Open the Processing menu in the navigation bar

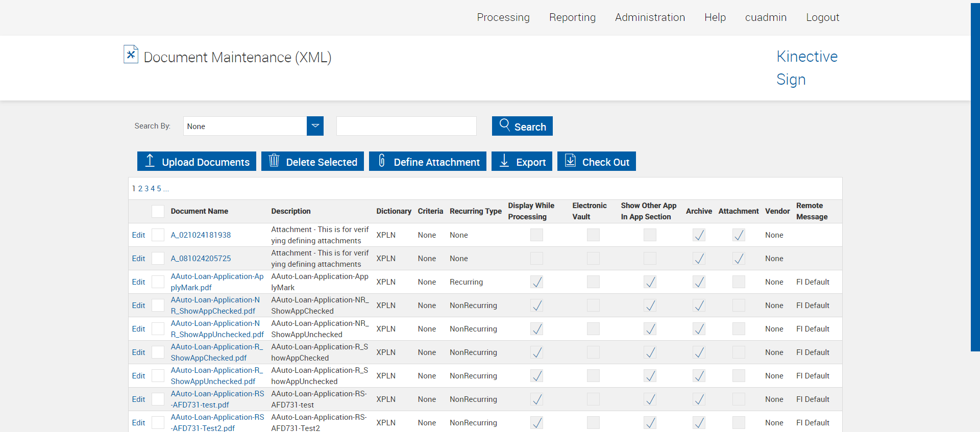[503, 17]
